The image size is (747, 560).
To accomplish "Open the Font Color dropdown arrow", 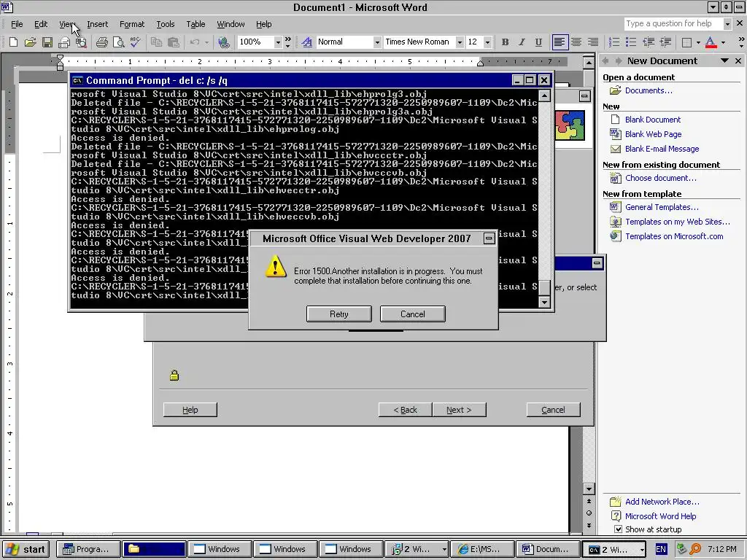I will (x=723, y=42).
